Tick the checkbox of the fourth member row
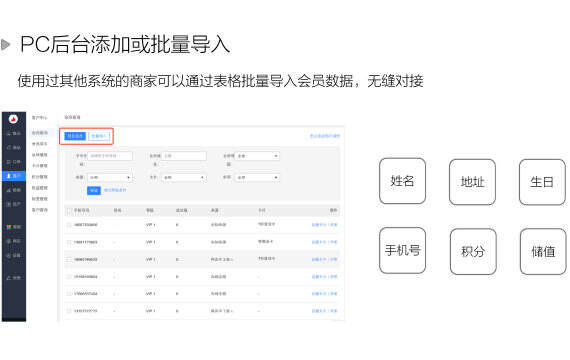 click(69, 277)
